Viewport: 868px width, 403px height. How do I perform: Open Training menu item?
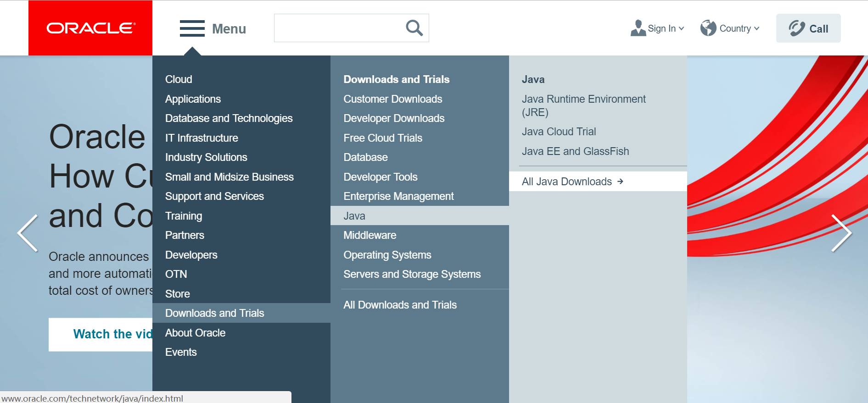click(x=184, y=216)
